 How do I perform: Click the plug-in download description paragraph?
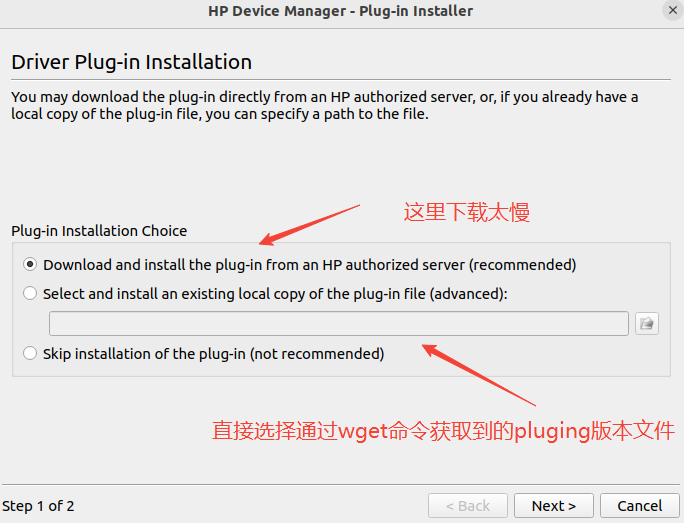coord(324,105)
